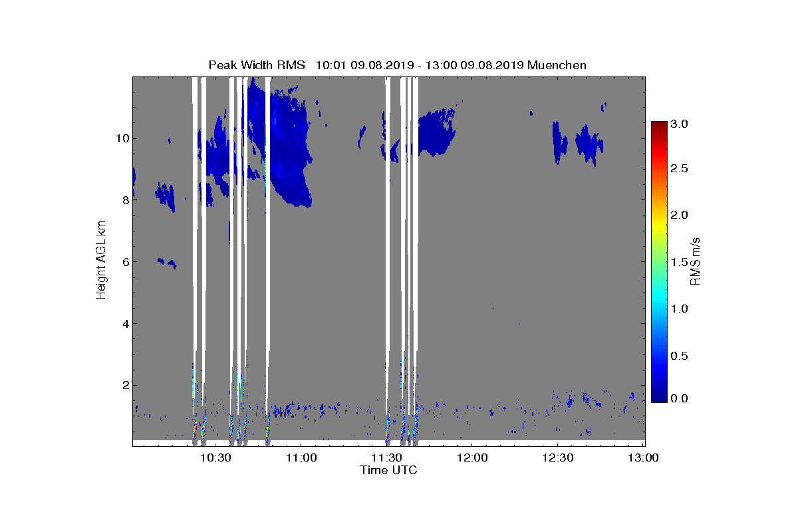798x532 pixels.
Task: Click the 13:00 time tick label
Action: 643,458
